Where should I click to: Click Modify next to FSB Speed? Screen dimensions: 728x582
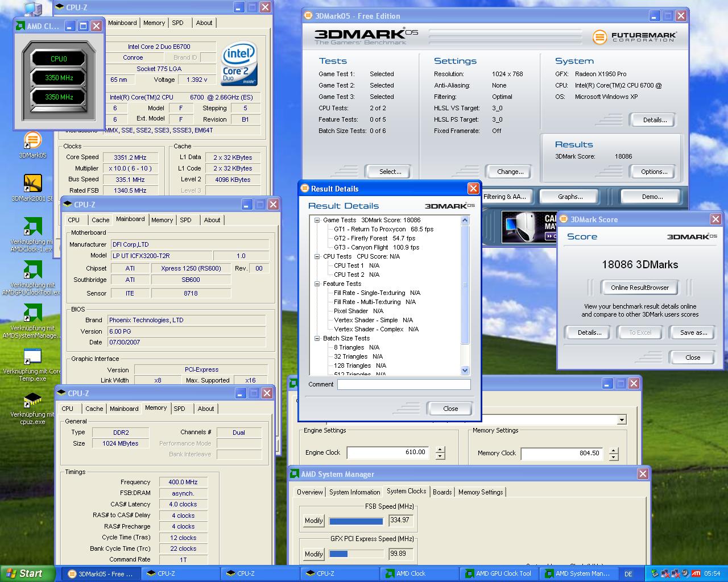tap(313, 521)
